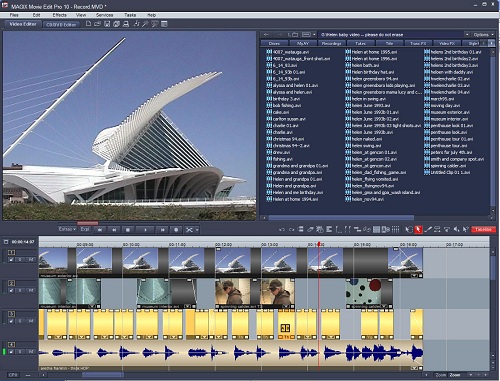The height and width of the screenshot is (381, 500).
Task: Solo track 2 with its S button
Action: click(x=20, y=290)
